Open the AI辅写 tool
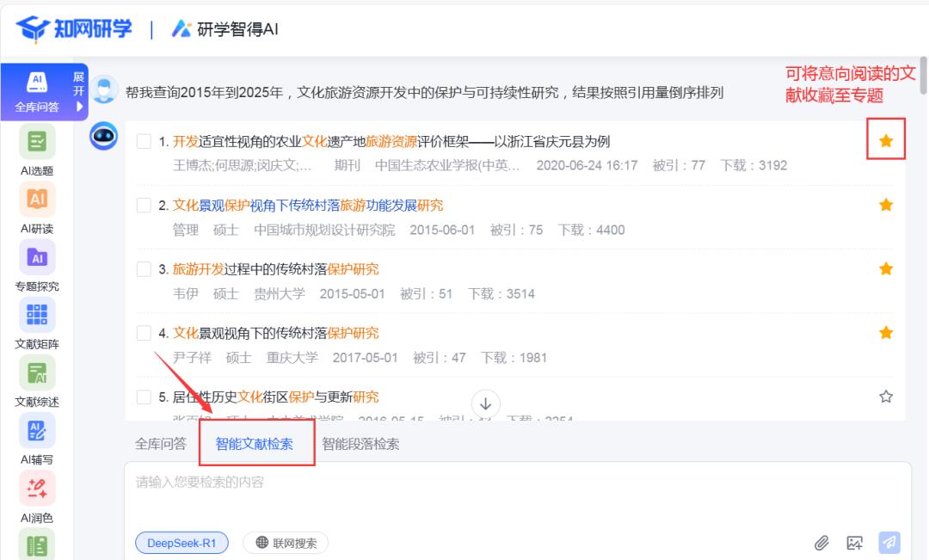Viewport: 929px width, 560px height. (37, 440)
